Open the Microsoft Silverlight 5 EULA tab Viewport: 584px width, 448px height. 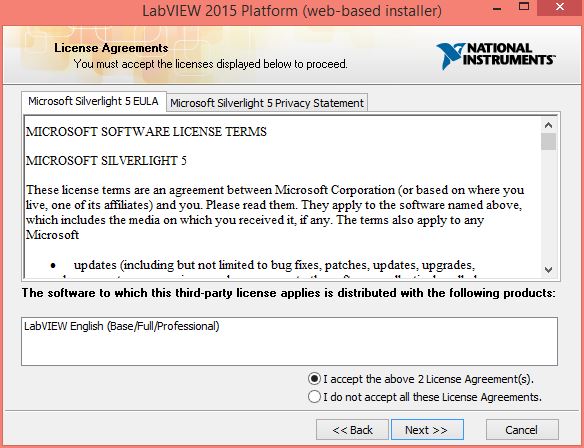[93, 101]
